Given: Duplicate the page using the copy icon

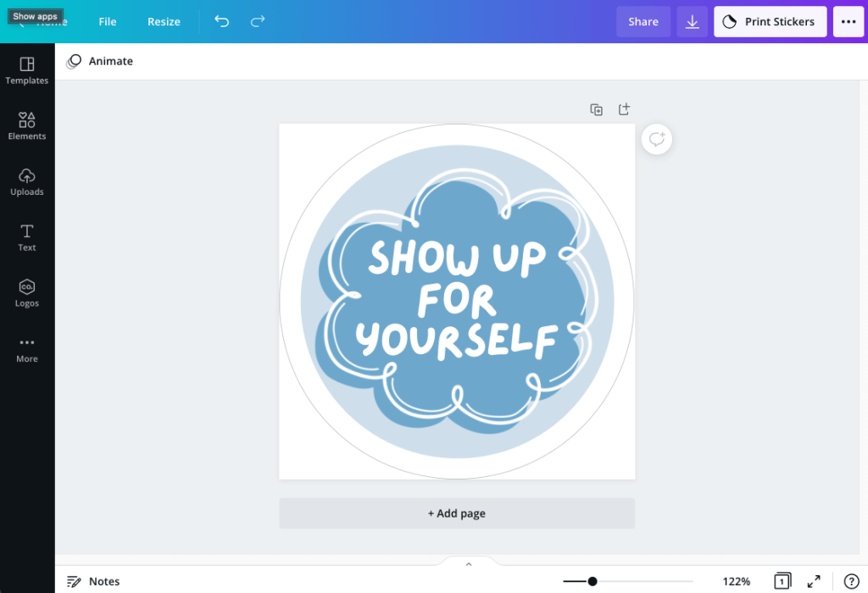Looking at the screenshot, I should point(597,109).
